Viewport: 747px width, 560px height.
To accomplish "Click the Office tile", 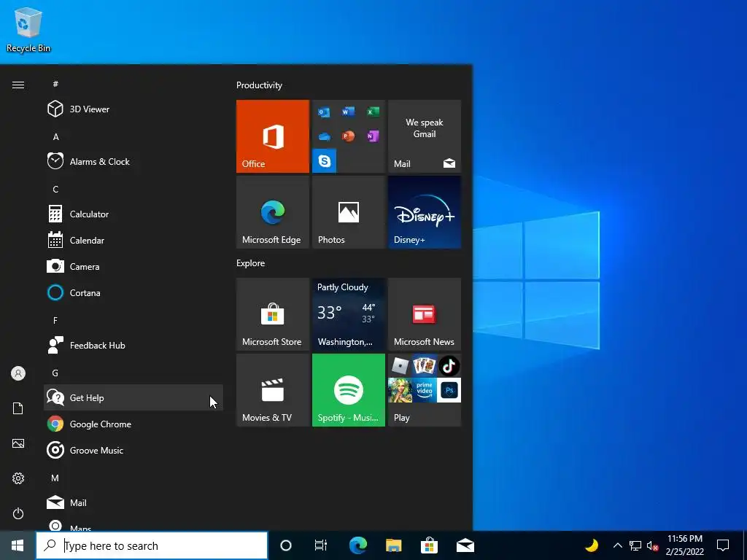I will click(x=273, y=136).
